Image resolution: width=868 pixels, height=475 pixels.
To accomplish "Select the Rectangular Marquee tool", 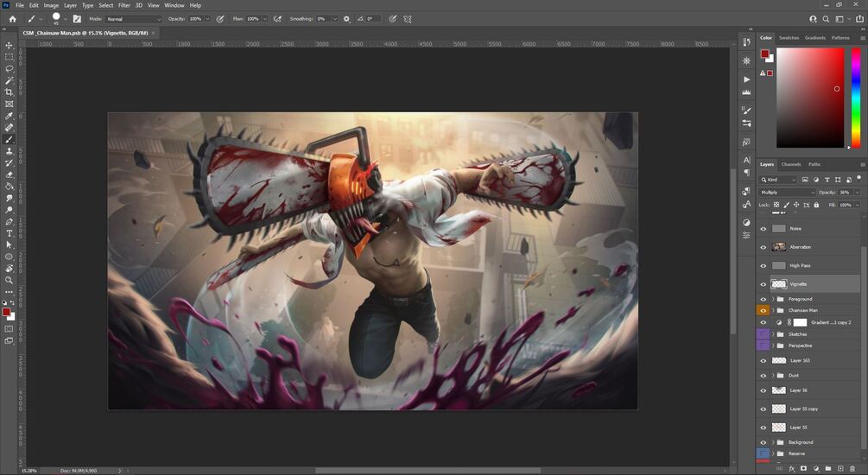I will 9,57.
